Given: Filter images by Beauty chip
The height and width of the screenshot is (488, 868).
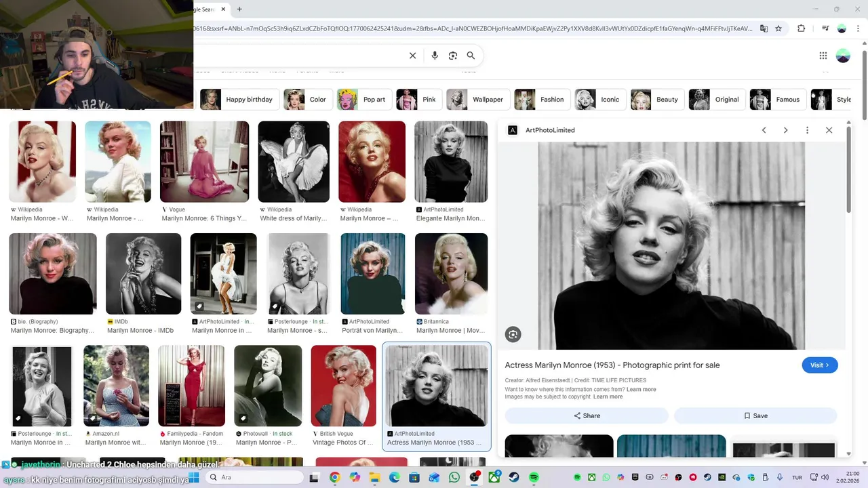Looking at the screenshot, I should click(658, 100).
